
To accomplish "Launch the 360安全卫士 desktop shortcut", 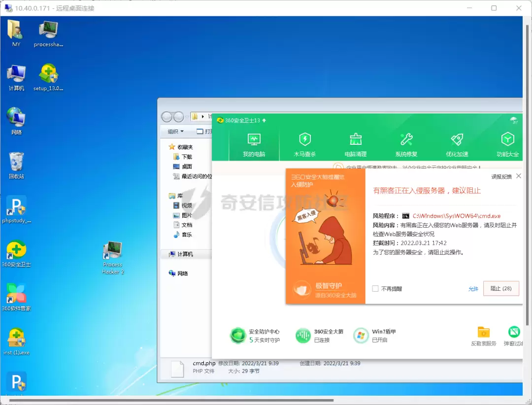I will (x=16, y=254).
